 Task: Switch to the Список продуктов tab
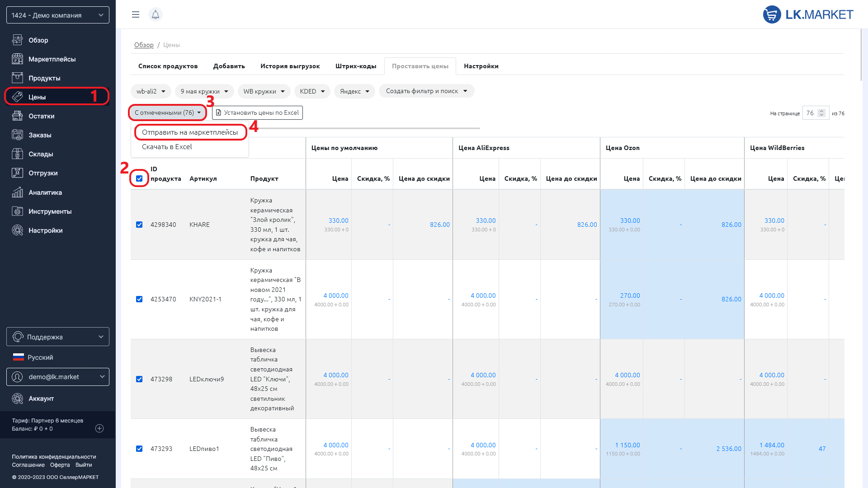pyautogui.click(x=168, y=66)
